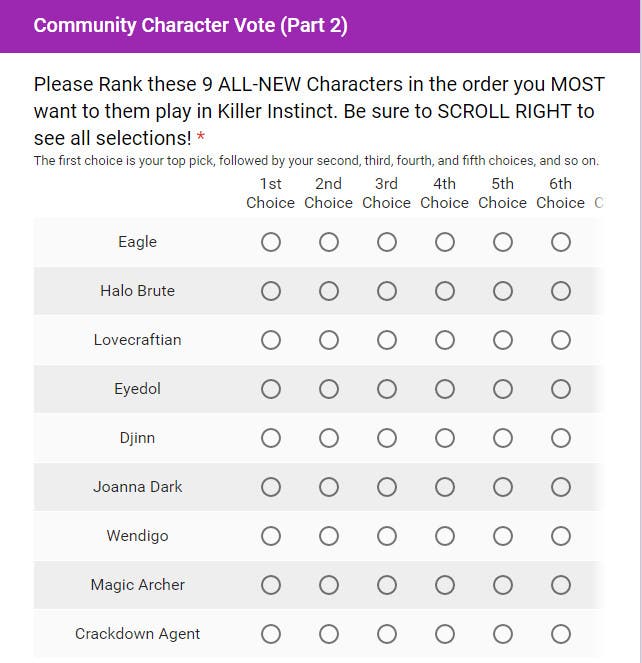This screenshot has width=642, height=663.
Task: Select 1st Choice for Eagle
Action: click(x=271, y=242)
